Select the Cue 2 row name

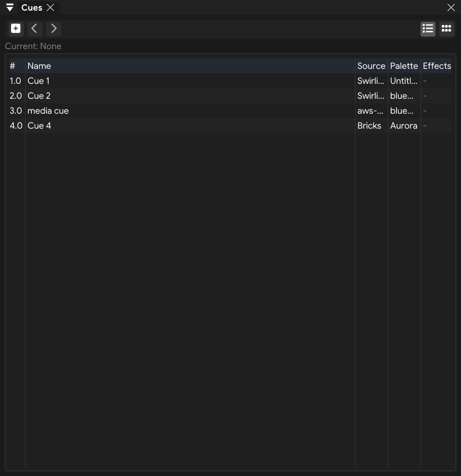pos(39,95)
